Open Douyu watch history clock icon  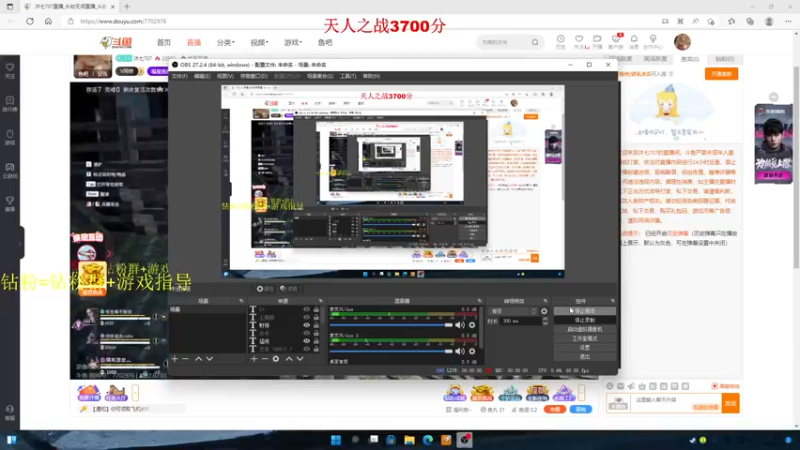pos(560,41)
